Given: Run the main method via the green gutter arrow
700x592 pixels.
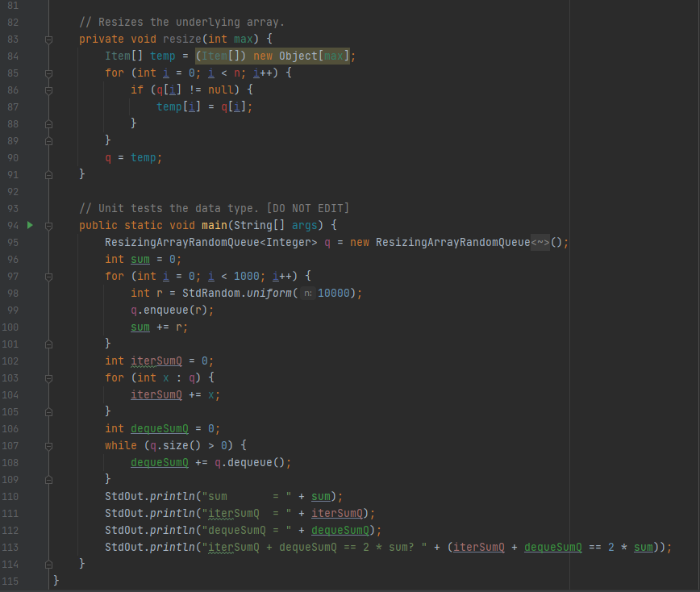Looking at the screenshot, I should click(30, 225).
